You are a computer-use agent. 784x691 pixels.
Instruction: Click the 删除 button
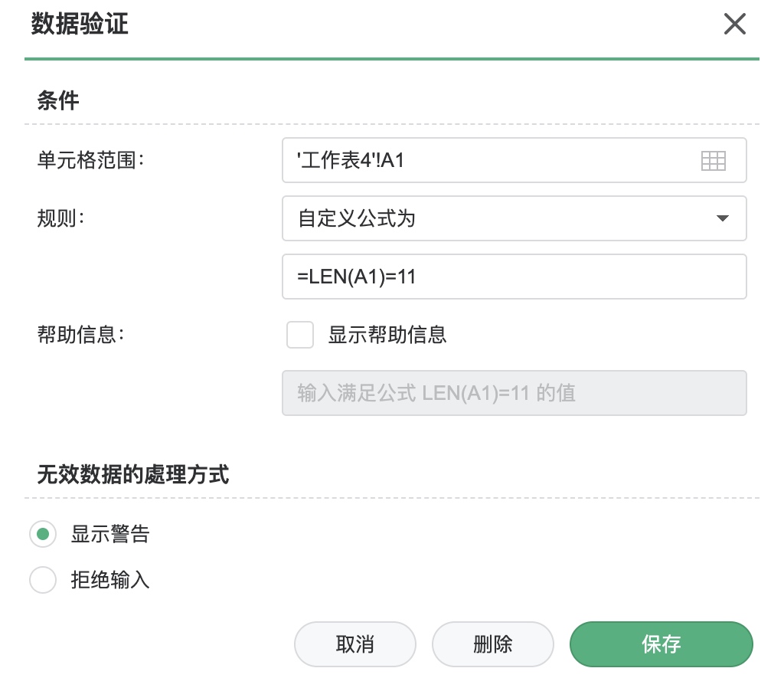pos(492,644)
